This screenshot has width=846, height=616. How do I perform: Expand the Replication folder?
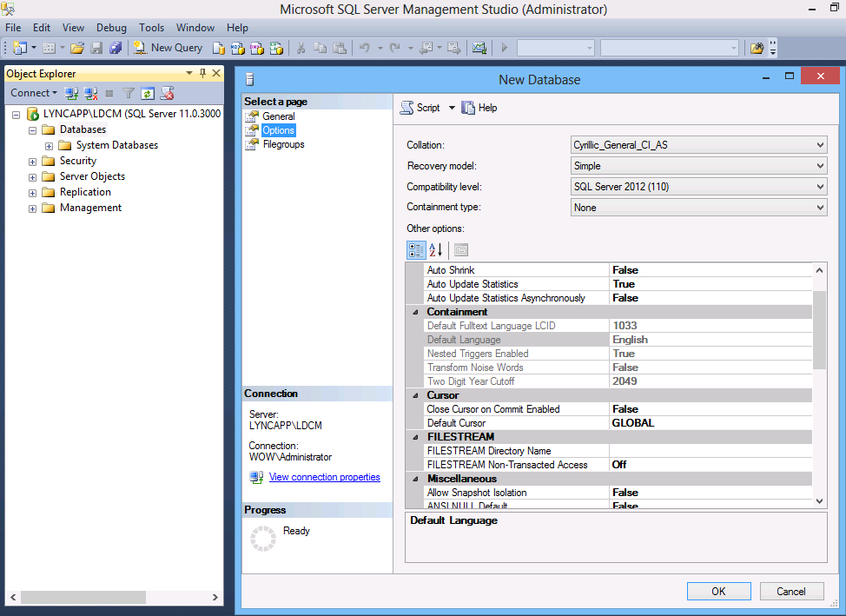coord(32,193)
